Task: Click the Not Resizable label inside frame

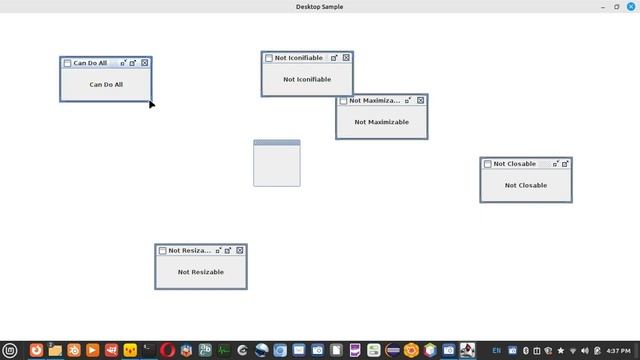Action: point(201,272)
